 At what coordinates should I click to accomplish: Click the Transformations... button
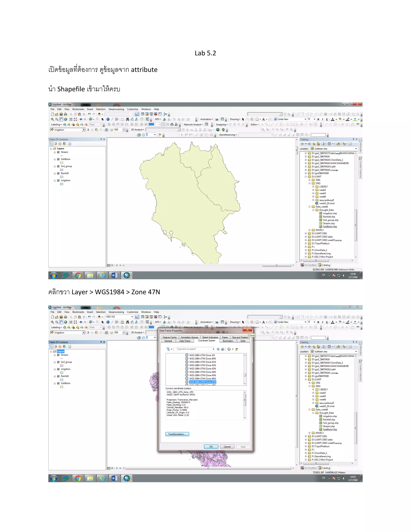[x=177, y=434]
